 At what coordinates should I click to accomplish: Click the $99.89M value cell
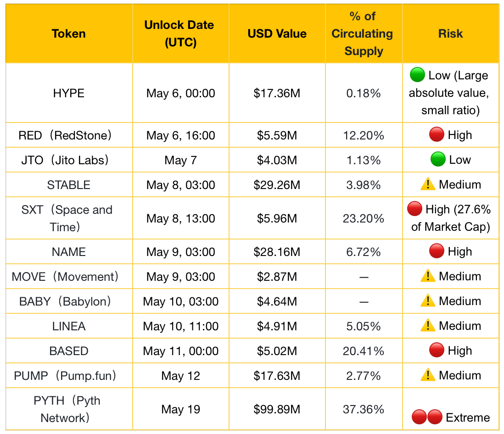point(277,409)
